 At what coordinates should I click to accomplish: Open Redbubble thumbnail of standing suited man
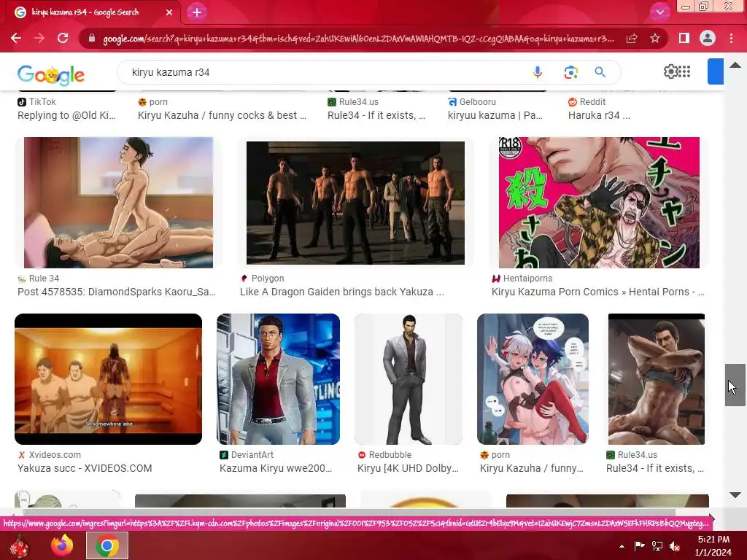point(409,379)
